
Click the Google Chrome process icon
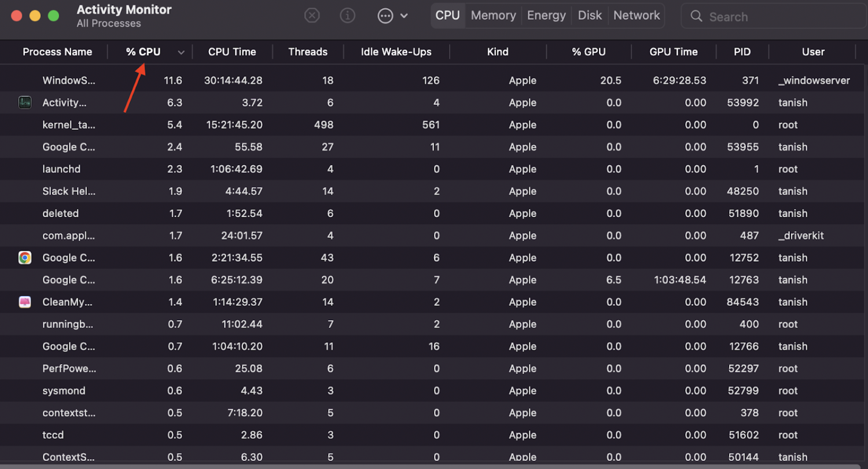(x=25, y=258)
